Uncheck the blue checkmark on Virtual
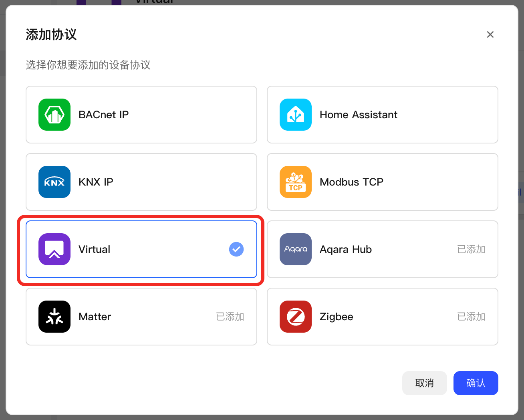Image resolution: width=524 pixels, height=420 pixels. click(236, 249)
